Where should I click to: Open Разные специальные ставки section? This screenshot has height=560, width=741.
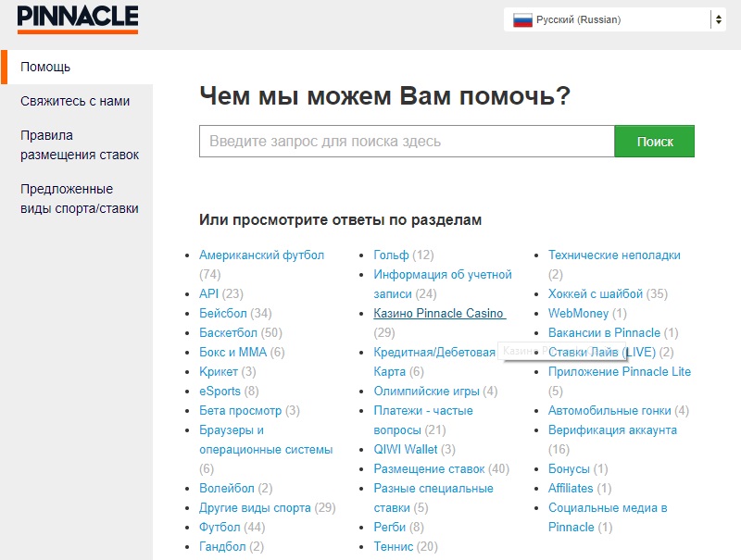click(x=433, y=498)
